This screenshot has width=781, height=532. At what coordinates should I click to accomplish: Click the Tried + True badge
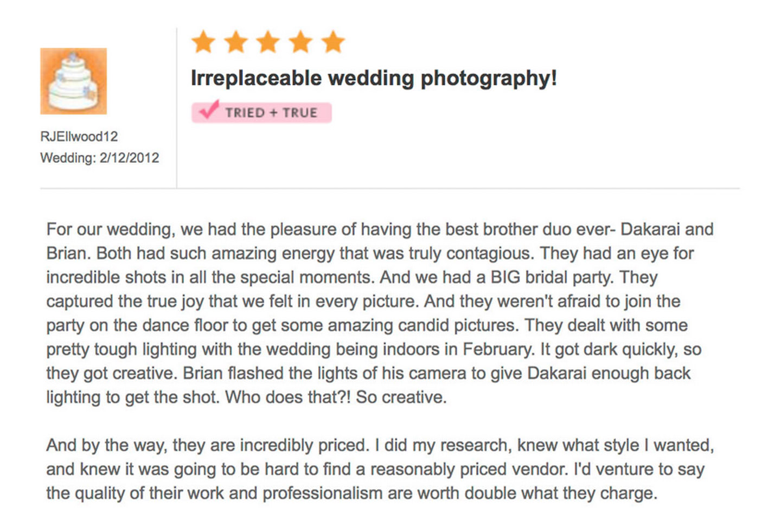261,112
